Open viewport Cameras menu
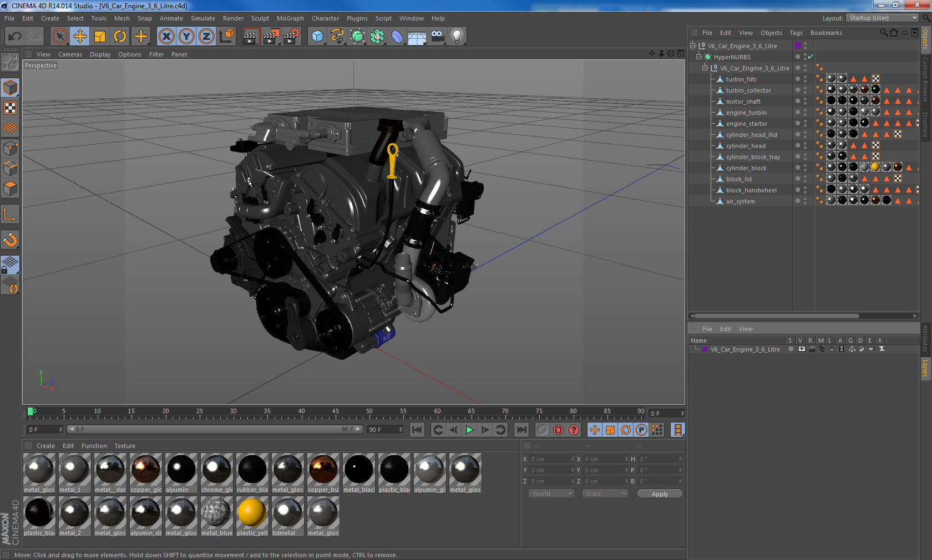Screen dimensions: 932x560 tap(70, 54)
